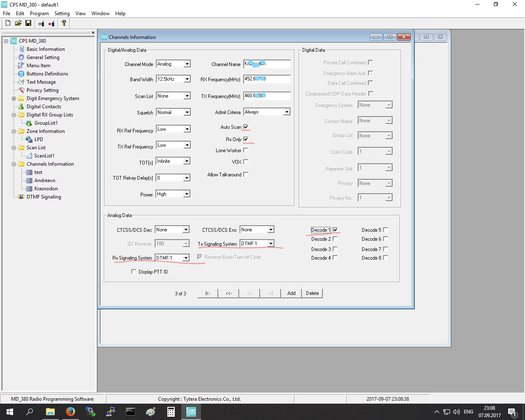525x420 pixels.
Task: Collapse the Digital RX Group Lists node
Action: [x=14, y=115]
